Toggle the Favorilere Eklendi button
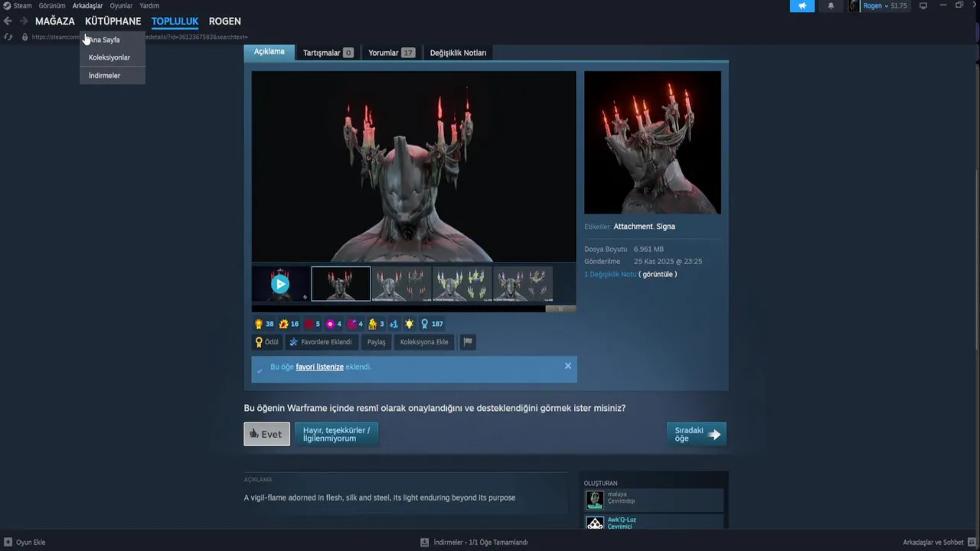The height and width of the screenshot is (551, 980). 320,342
